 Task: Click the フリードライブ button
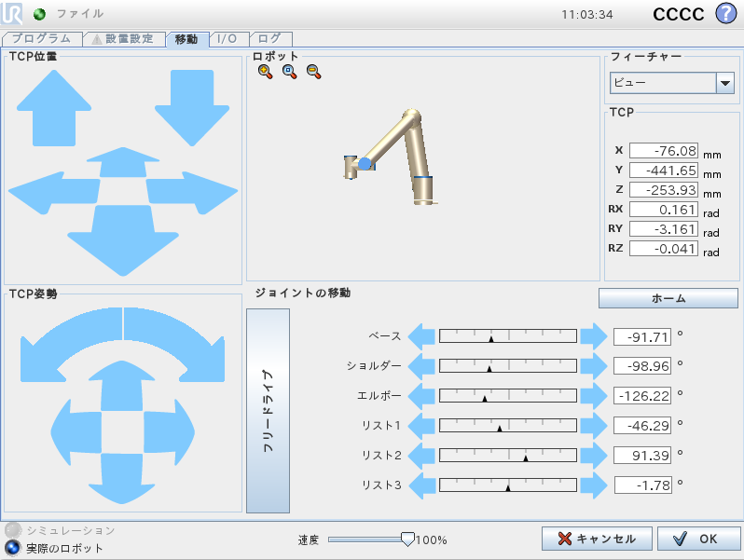coord(268,411)
